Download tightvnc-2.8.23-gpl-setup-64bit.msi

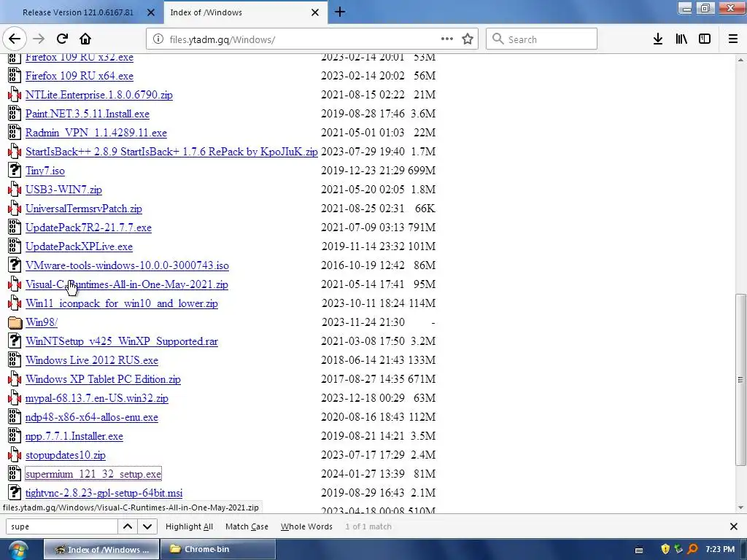[104, 493]
